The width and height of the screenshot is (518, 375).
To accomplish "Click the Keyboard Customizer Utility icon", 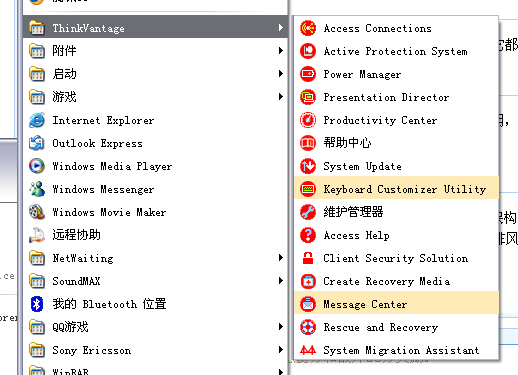I will tap(308, 189).
